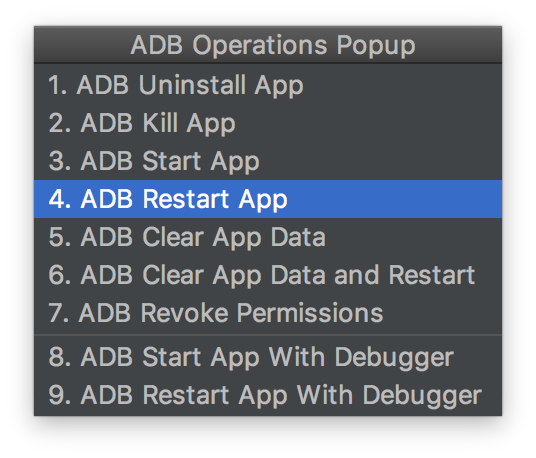Pick option 2 to kill the app
This screenshot has height=458, width=536.
coord(268,123)
